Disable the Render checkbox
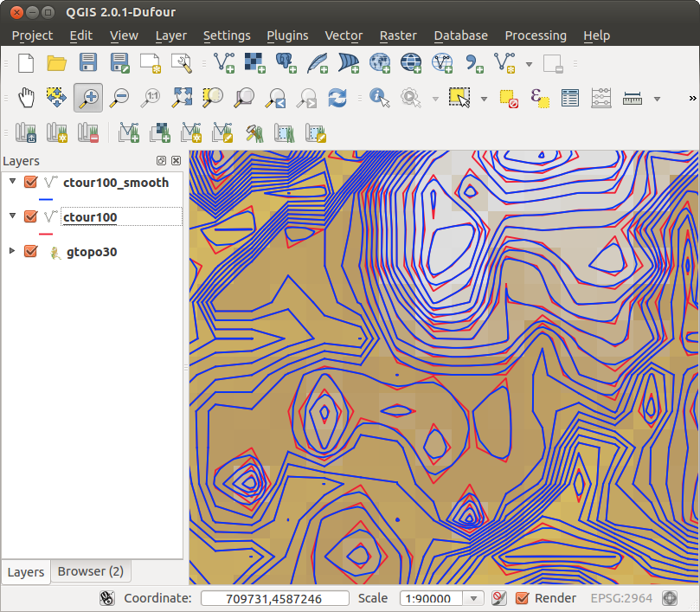700x612 pixels. [522, 598]
